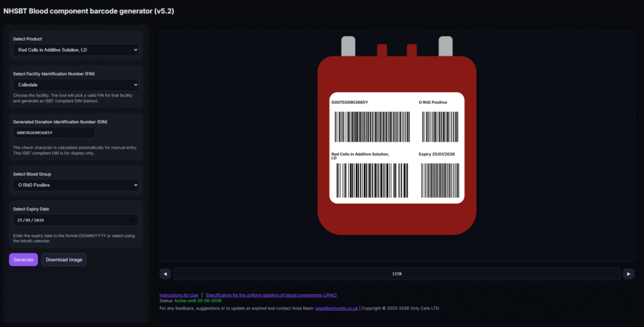Image resolution: width=644 pixels, height=327 pixels.
Task: Click the left grey port on blood bag
Action: (x=348, y=46)
